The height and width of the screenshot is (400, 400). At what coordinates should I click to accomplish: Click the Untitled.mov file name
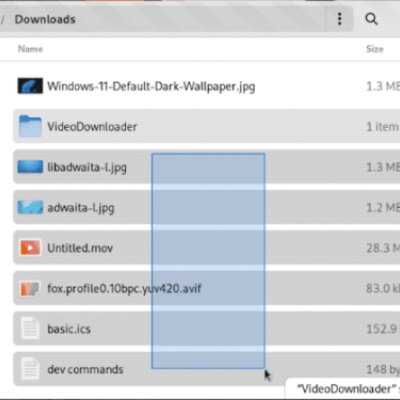(80, 248)
